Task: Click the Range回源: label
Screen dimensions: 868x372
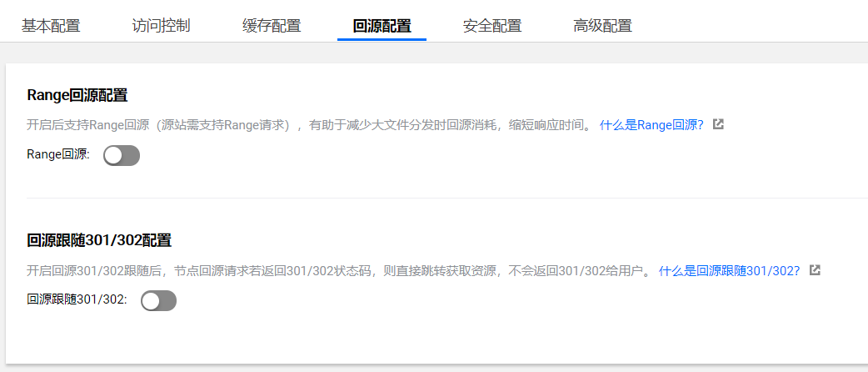Action: click(x=58, y=154)
